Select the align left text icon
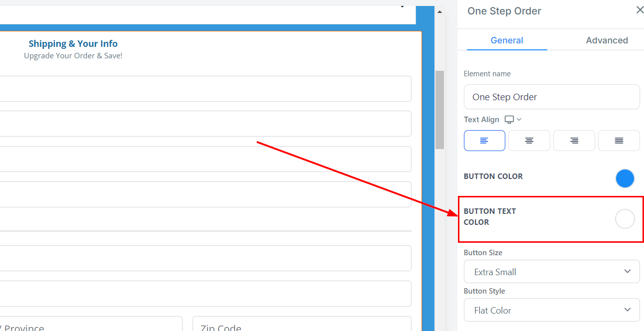This screenshot has height=331, width=644. pyautogui.click(x=484, y=141)
